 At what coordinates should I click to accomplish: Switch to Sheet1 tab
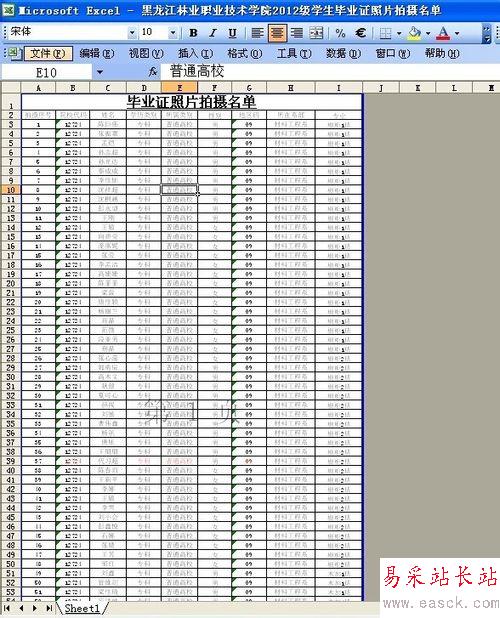(x=82, y=608)
